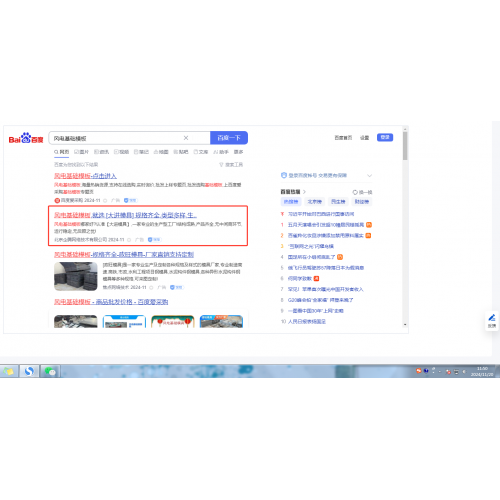The height and width of the screenshot is (500, 500).
Task: Expand the 登录百度账号 guarantee banner chevron
Action: [x=369, y=176]
